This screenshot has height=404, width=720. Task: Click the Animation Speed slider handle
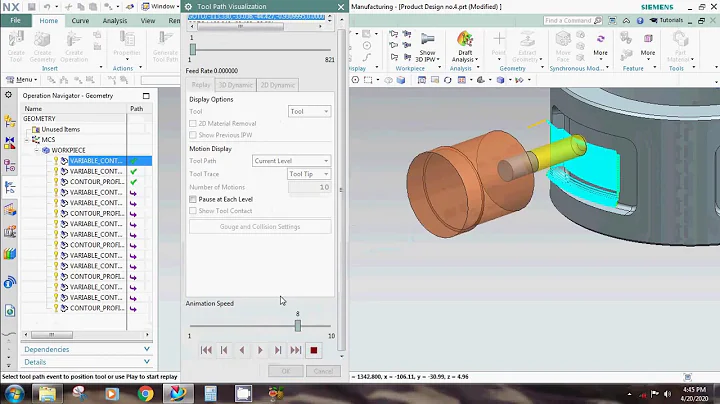[298, 326]
